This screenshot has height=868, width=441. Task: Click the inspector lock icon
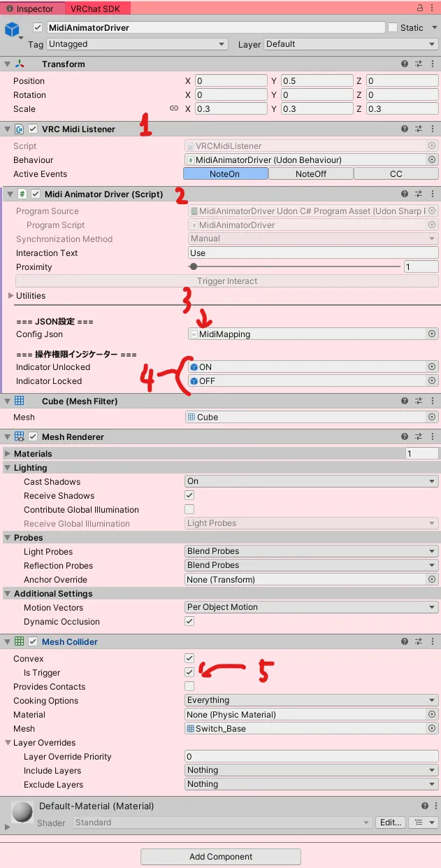click(x=419, y=8)
